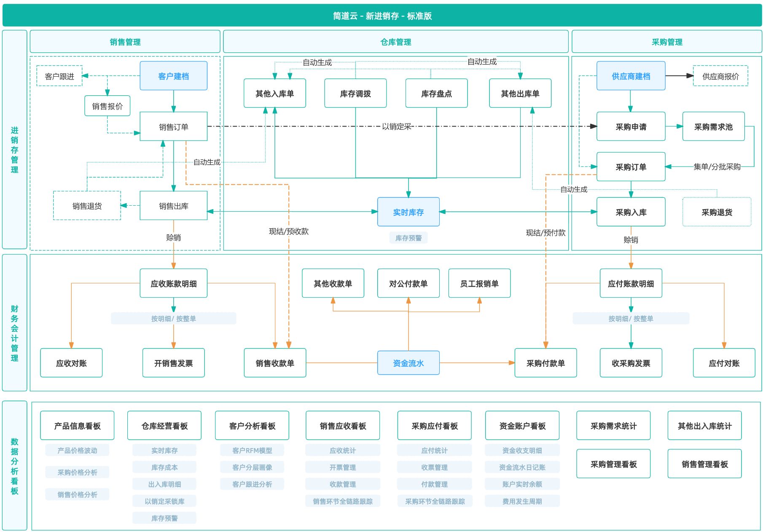Screen dimensions: 763x532
Task: Open the 采购申请 node
Action: [631, 126]
